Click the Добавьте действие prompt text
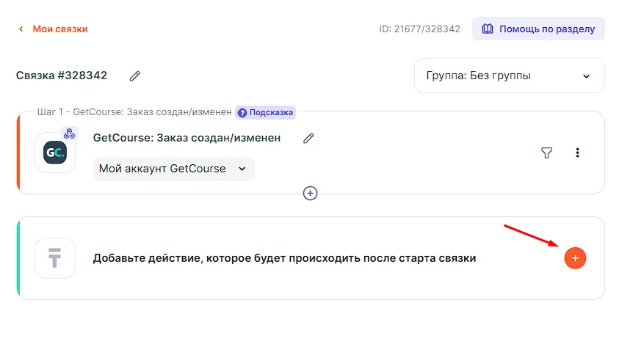The height and width of the screenshot is (341, 644). pos(284,258)
